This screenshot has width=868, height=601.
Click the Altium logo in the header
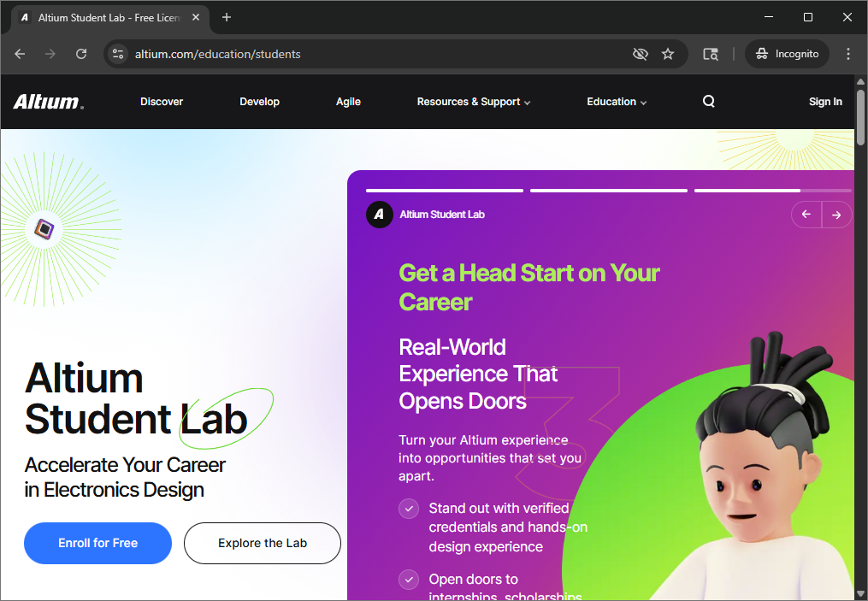click(x=48, y=102)
